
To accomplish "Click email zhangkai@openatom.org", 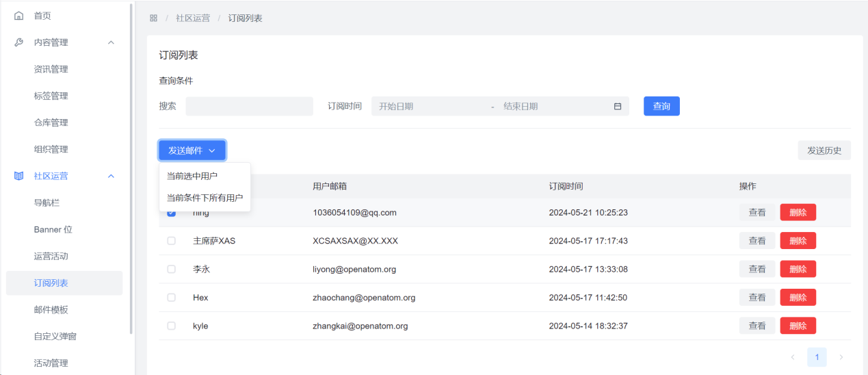I will (360, 326).
